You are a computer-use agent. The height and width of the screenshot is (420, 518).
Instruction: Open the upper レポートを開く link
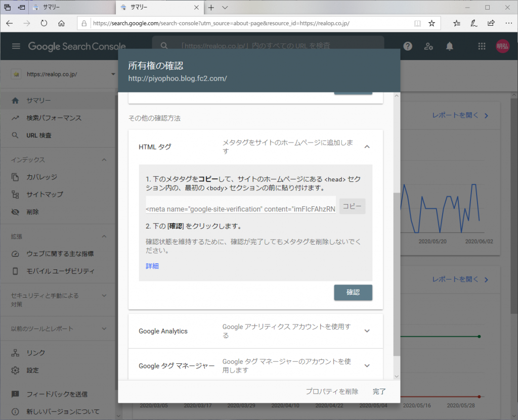point(460,115)
